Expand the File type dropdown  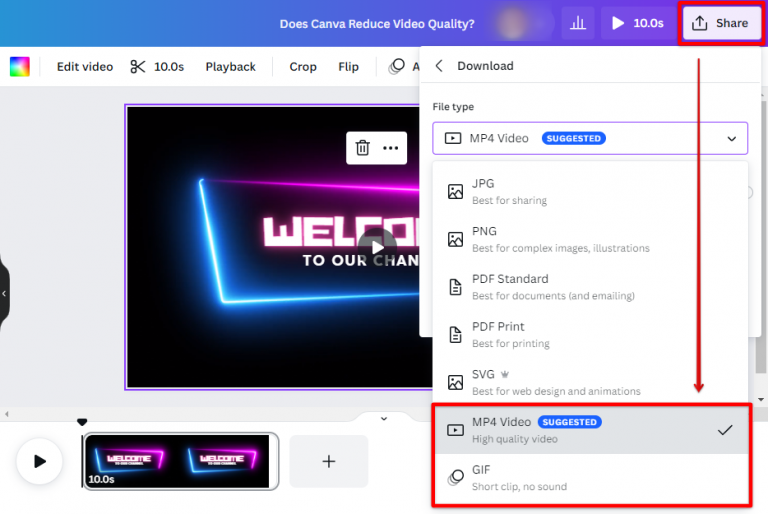pos(590,138)
